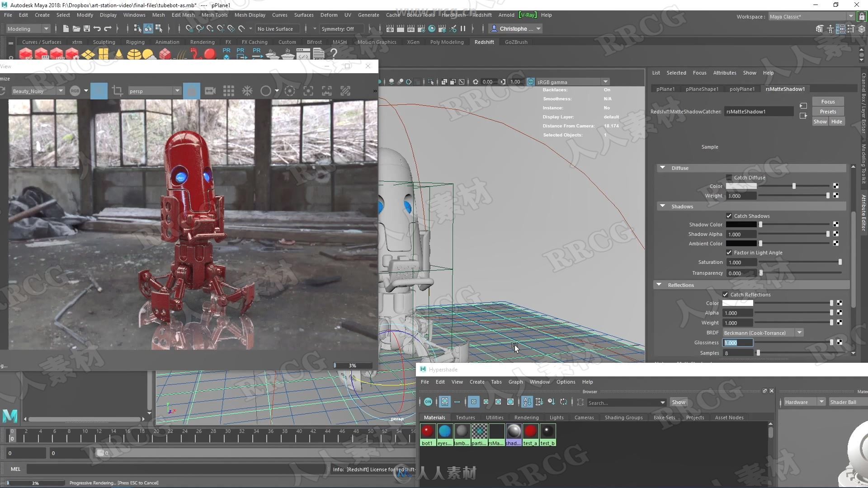Expand the Shadows section panel
This screenshot has width=868, height=488.
pos(664,206)
